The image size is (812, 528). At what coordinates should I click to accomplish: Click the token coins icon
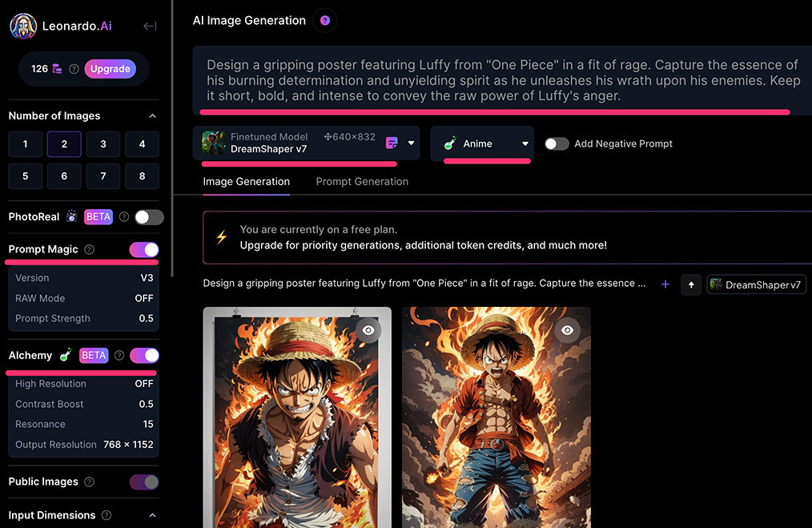pos(57,69)
